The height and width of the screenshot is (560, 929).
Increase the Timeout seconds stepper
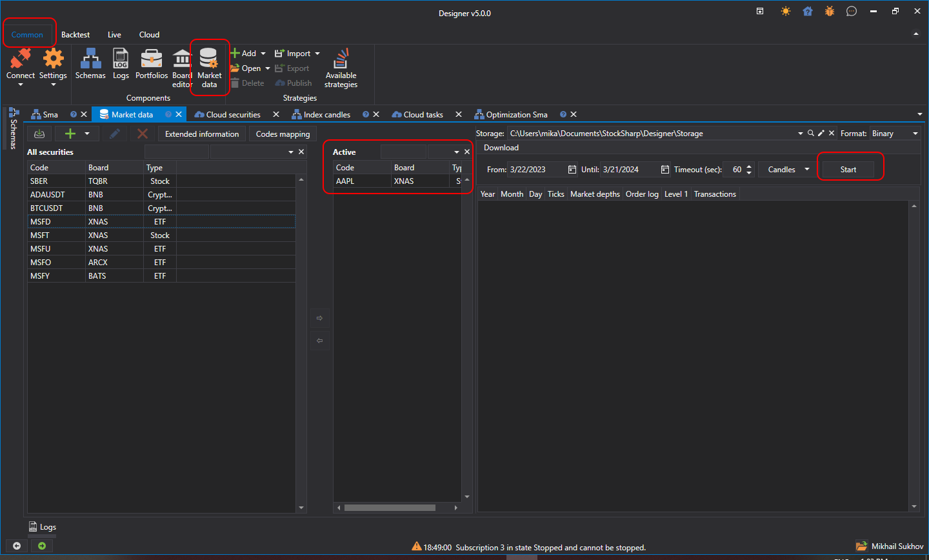pyautogui.click(x=749, y=166)
